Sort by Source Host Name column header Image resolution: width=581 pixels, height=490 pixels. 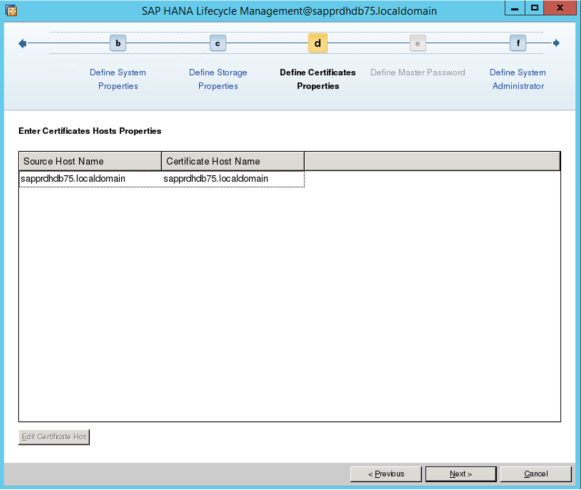coord(90,161)
